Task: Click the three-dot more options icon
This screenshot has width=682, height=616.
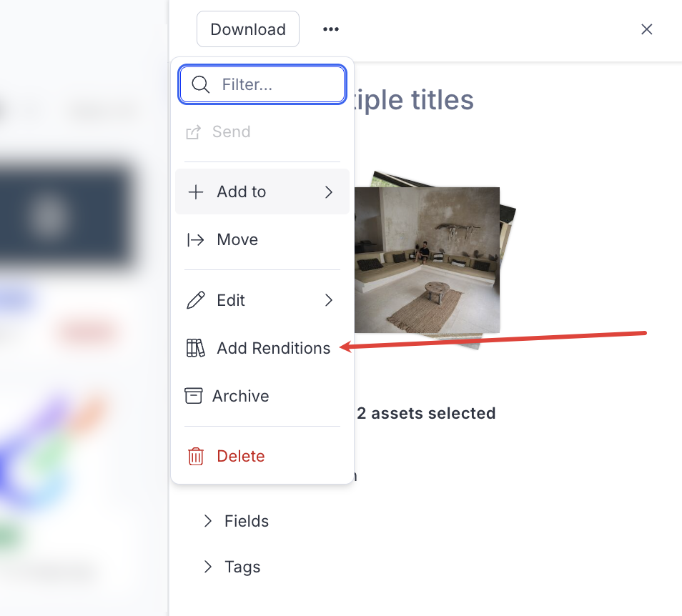Action: pos(330,29)
